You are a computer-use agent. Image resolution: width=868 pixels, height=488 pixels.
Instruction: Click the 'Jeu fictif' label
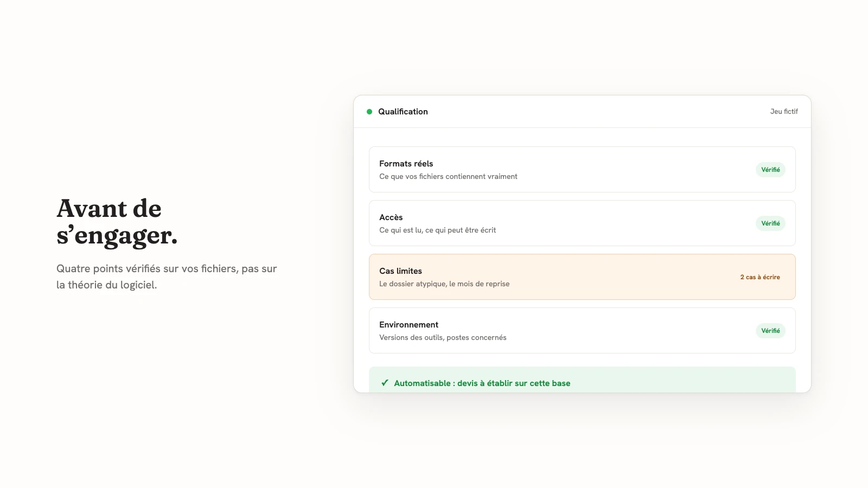[x=784, y=111]
